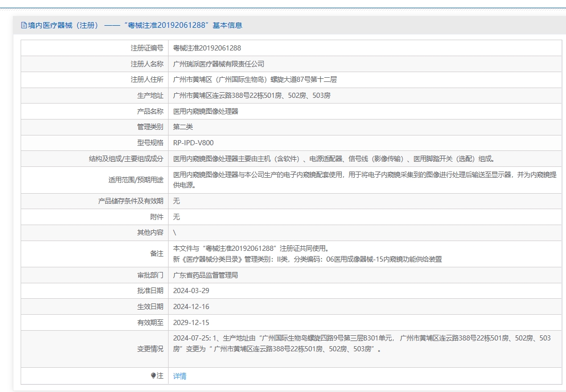Image resolution: width=566 pixels, height=392 pixels.
Task: Open the 详情 link in the 注 row
Action: pos(179,376)
